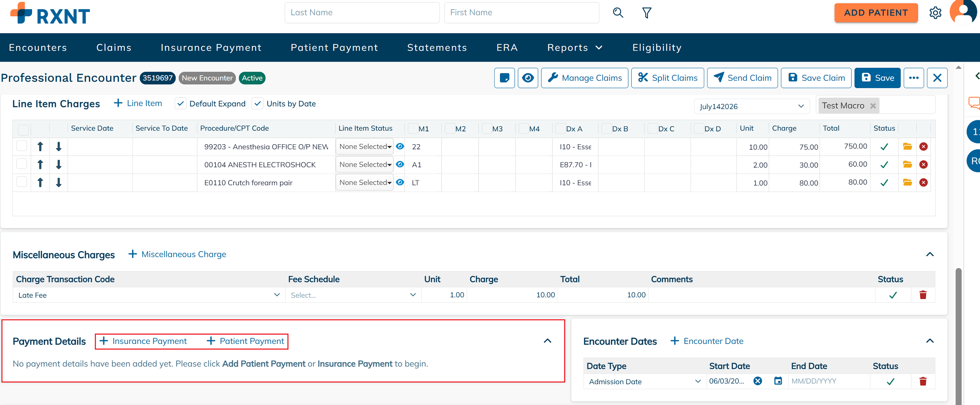Move the E0110 Crutch line item down
Image resolution: width=980 pixels, height=405 pixels.
click(59, 183)
